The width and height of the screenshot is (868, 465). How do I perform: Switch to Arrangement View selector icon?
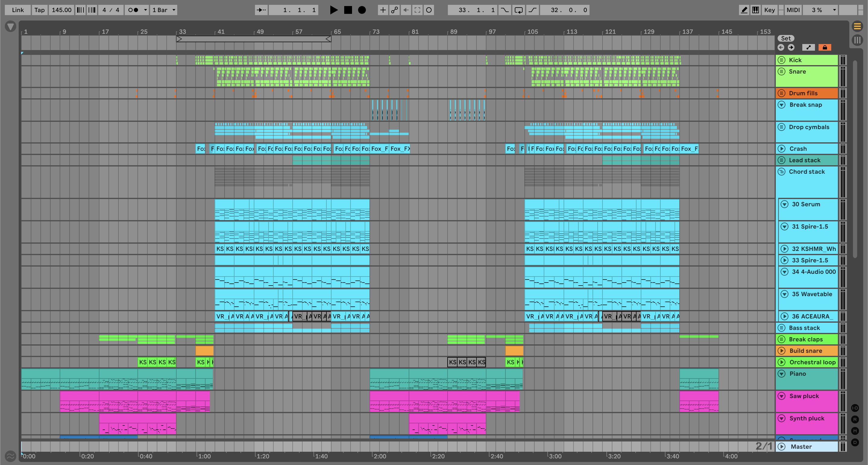pyautogui.click(x=857, y=26)
